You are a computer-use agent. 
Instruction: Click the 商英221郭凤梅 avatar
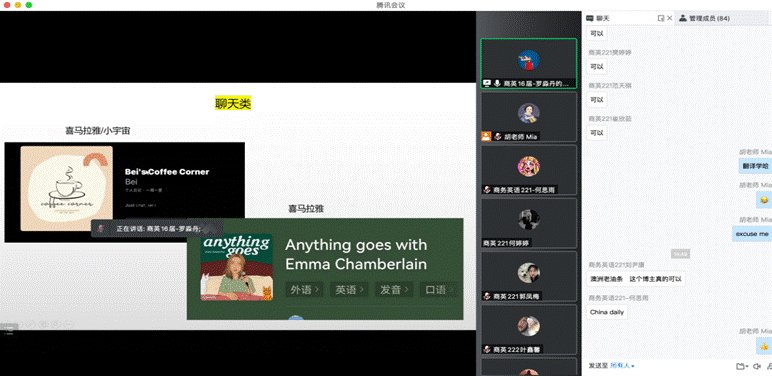coord(528,273)
